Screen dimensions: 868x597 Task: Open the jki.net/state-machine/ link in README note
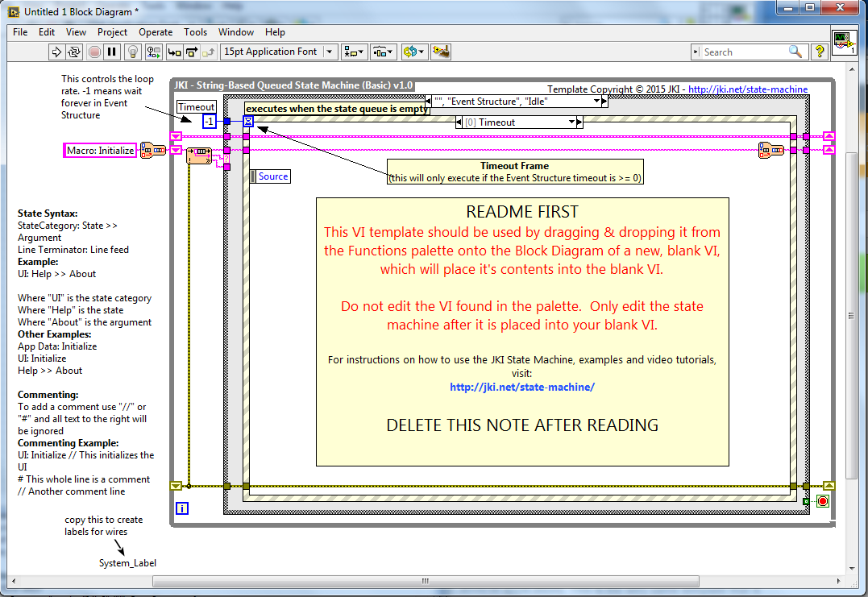click(522, 388)
